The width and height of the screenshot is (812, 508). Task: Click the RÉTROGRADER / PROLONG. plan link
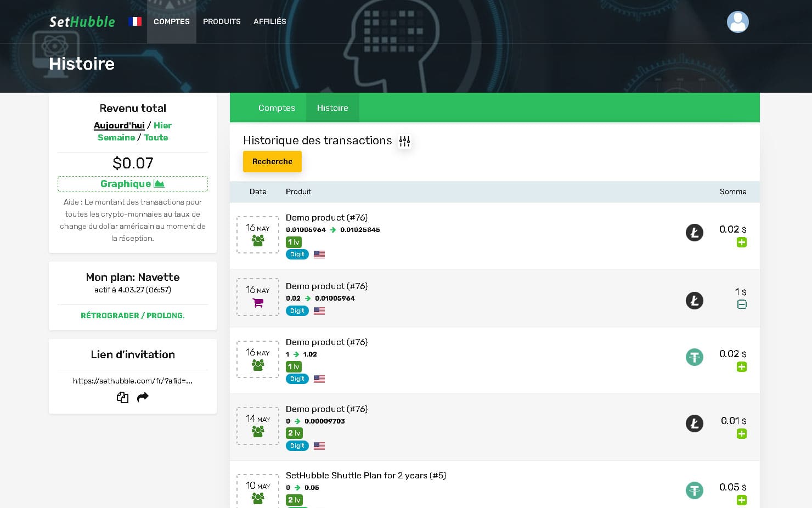[132, 315]
